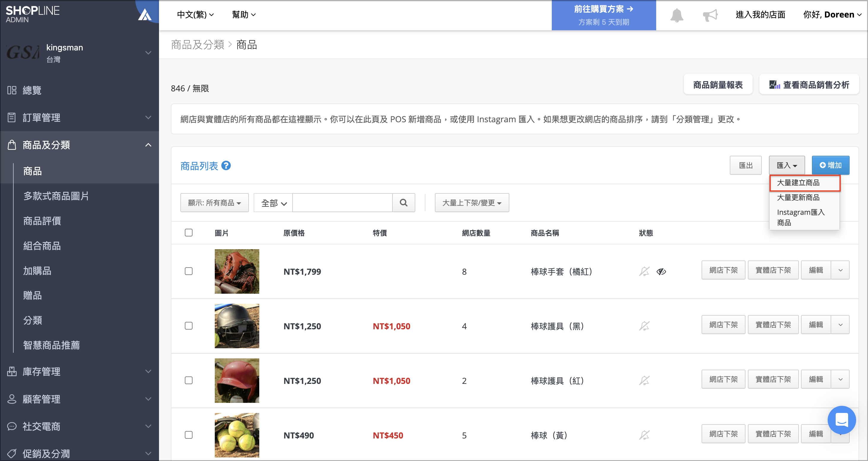Screen dimensions: 868x461
Task: Click the bell-off status icon for 棒球手套（橘紅）
Action: click(x=644, y=271)
